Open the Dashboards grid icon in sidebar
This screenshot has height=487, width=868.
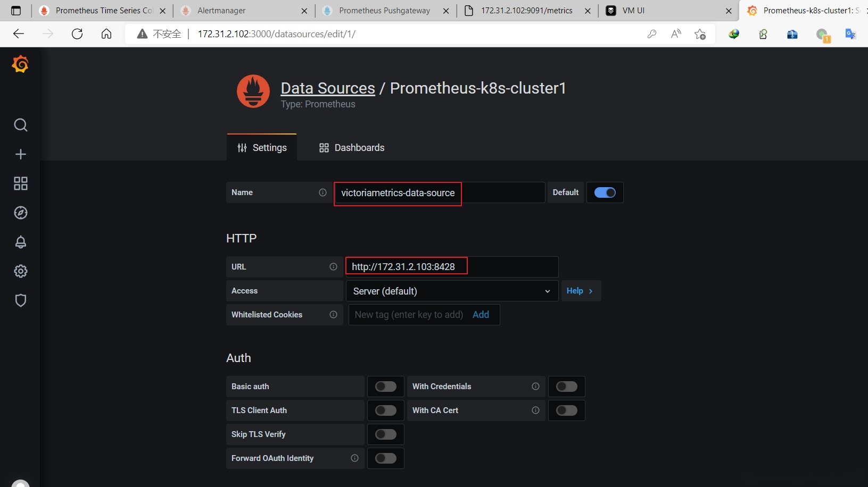pos(21,183)
